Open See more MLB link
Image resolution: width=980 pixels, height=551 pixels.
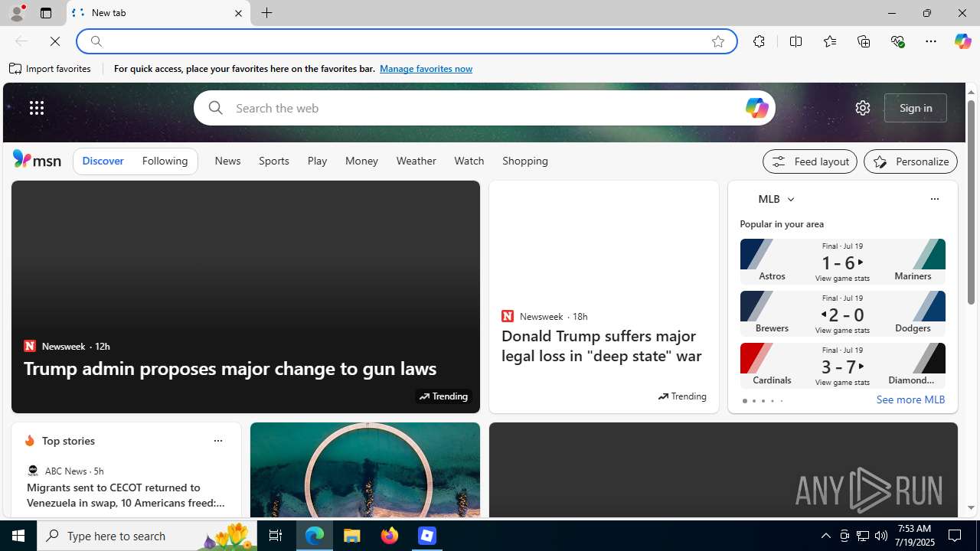910,399
